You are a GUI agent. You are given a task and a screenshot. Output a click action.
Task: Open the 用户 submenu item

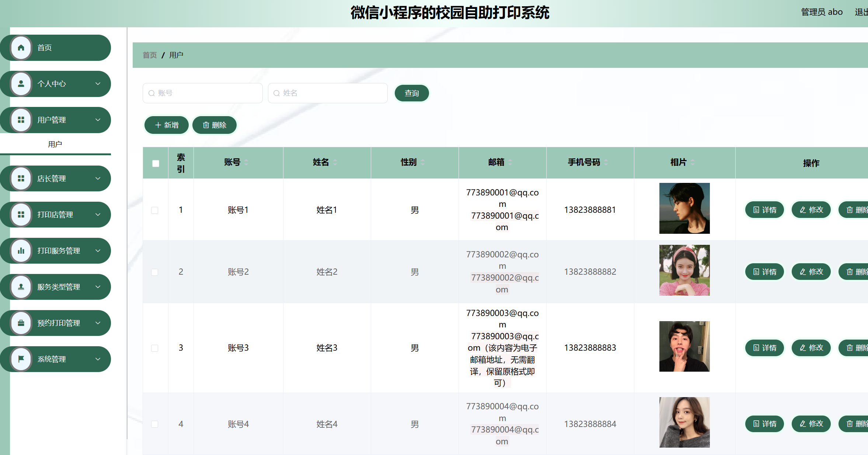pos(55,144)
